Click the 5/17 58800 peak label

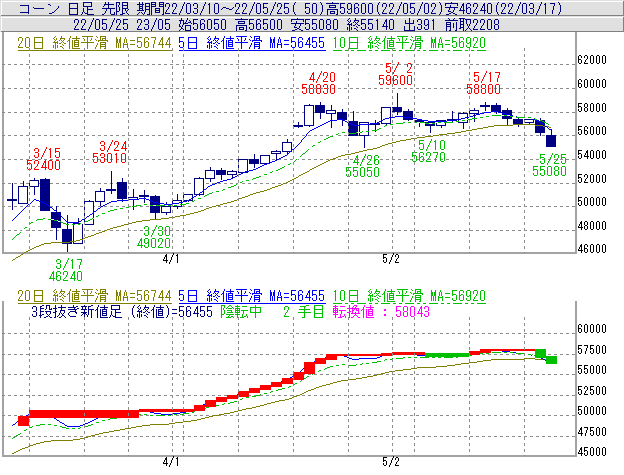[483, 83]
